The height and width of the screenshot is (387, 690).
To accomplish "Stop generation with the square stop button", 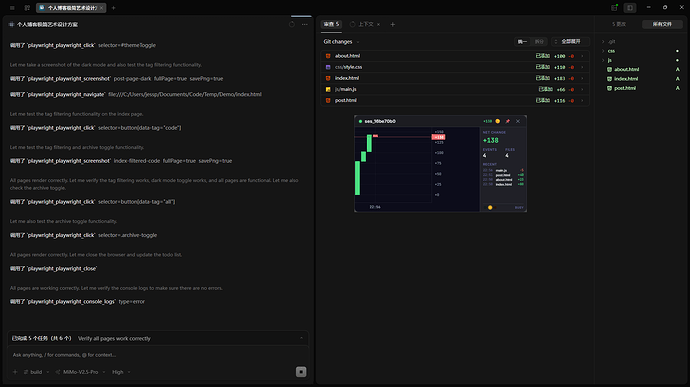I will tap(301, 372).
